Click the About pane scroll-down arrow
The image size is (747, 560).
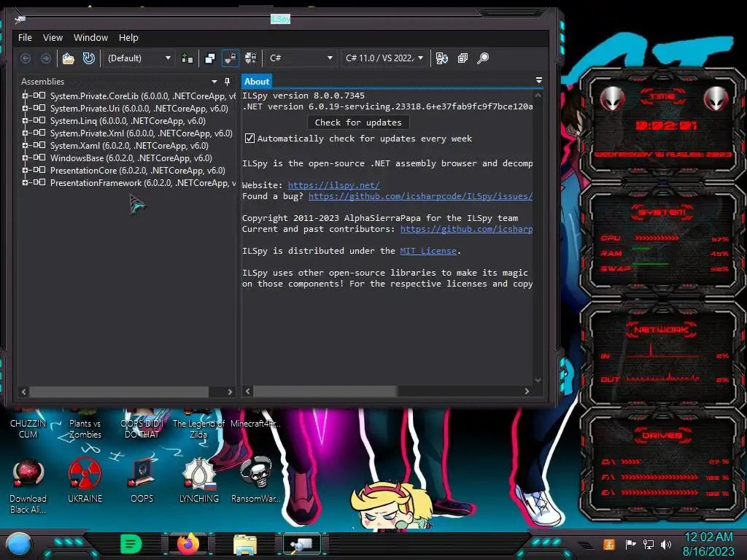[x=538, y=380]
